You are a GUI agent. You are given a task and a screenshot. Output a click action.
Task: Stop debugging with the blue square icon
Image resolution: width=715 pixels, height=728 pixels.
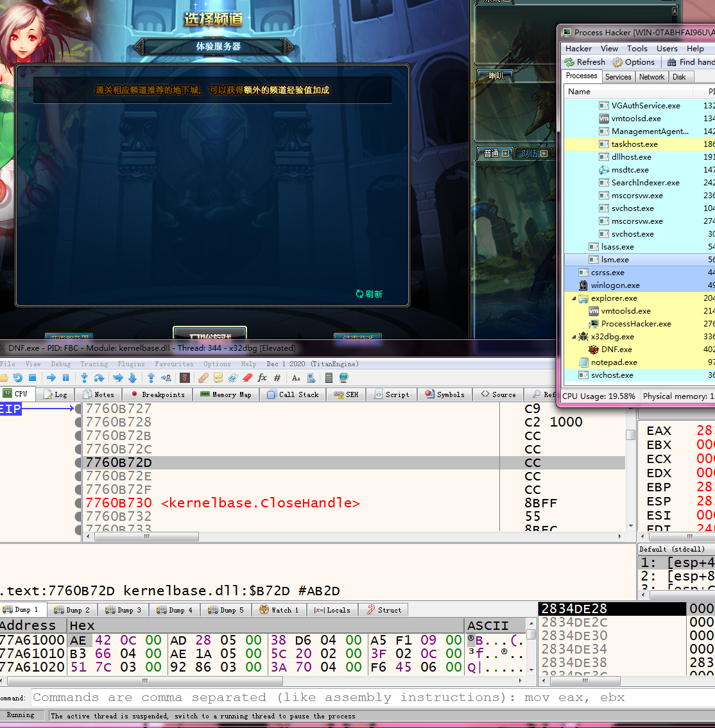tap(32, 378)
